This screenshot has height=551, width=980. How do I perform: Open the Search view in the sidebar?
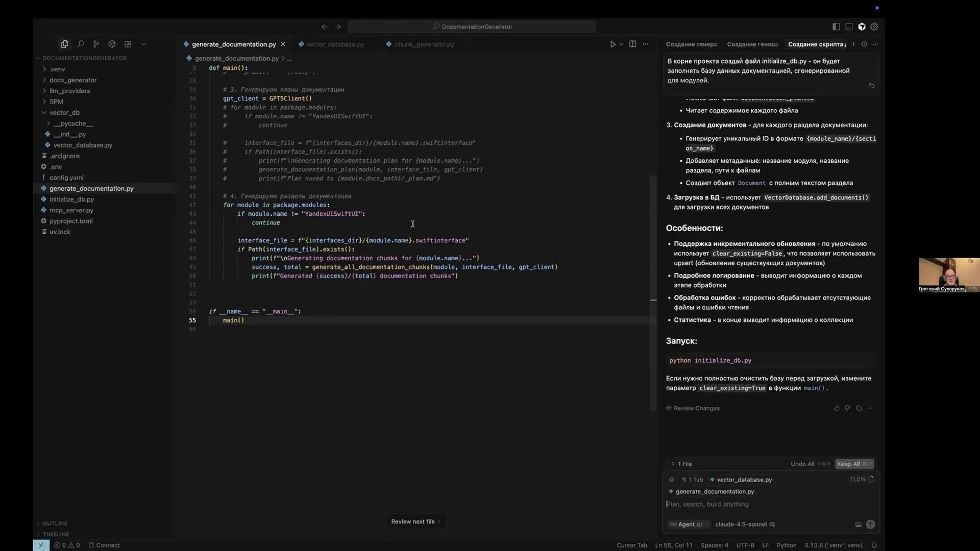(81, 44)
